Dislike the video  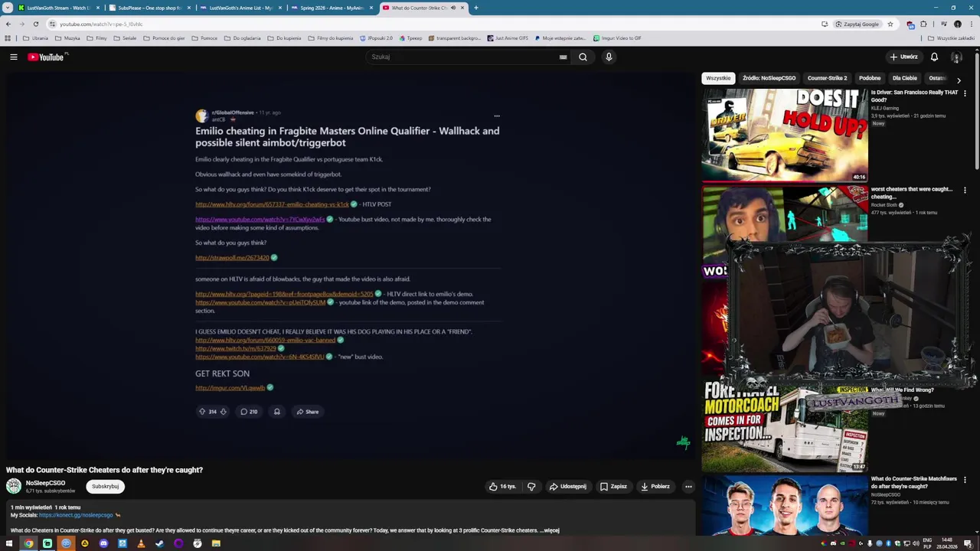click(x=531, y=486)
